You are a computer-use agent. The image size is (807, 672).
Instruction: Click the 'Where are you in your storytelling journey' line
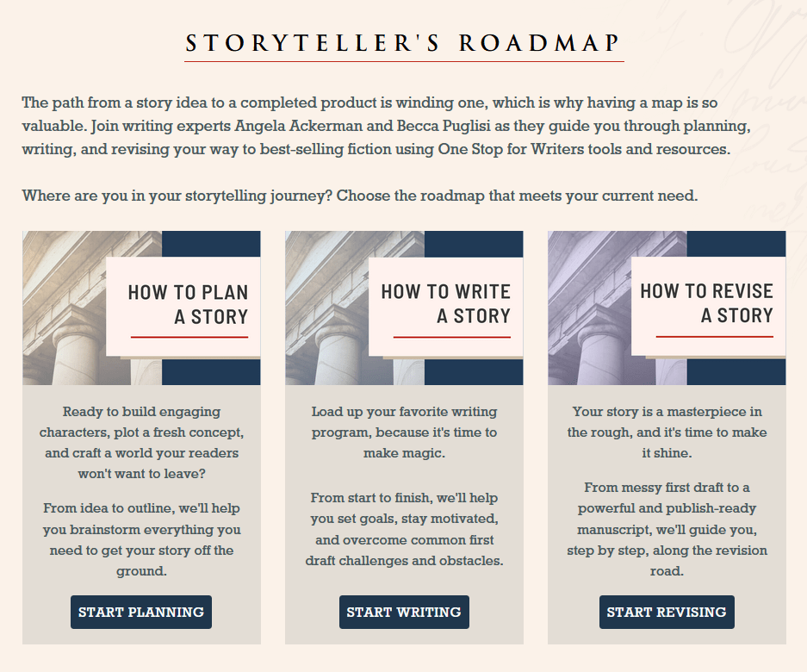click(x=360, y=196)
